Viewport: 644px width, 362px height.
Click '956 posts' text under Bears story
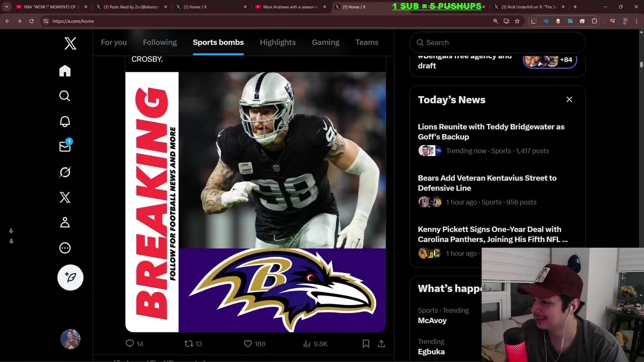521,202
